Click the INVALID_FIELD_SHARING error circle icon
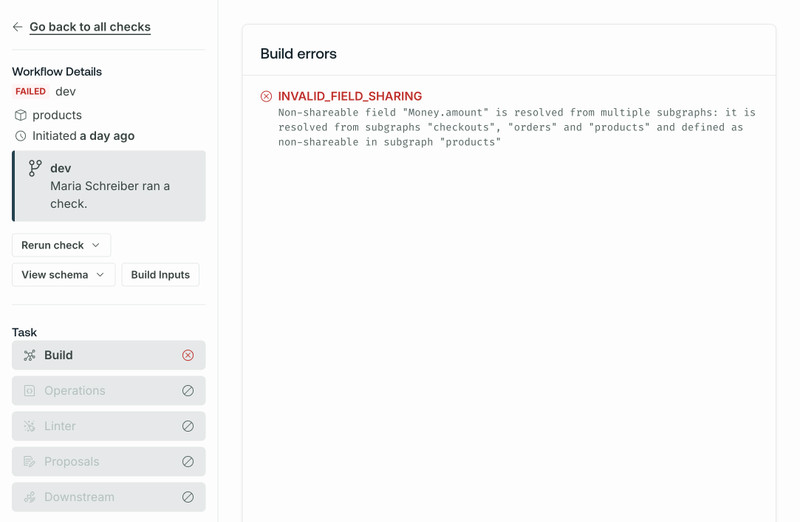 [266, 96]
